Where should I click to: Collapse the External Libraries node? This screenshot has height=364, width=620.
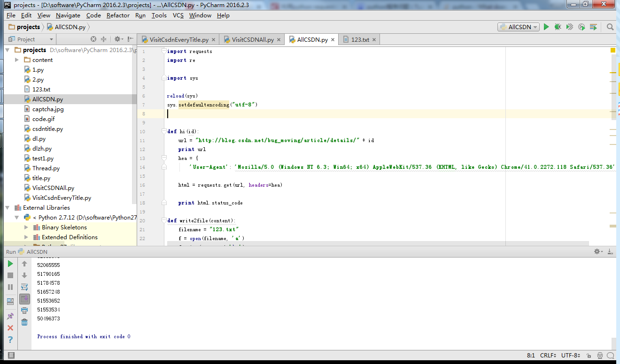click(x=8, y=207)
